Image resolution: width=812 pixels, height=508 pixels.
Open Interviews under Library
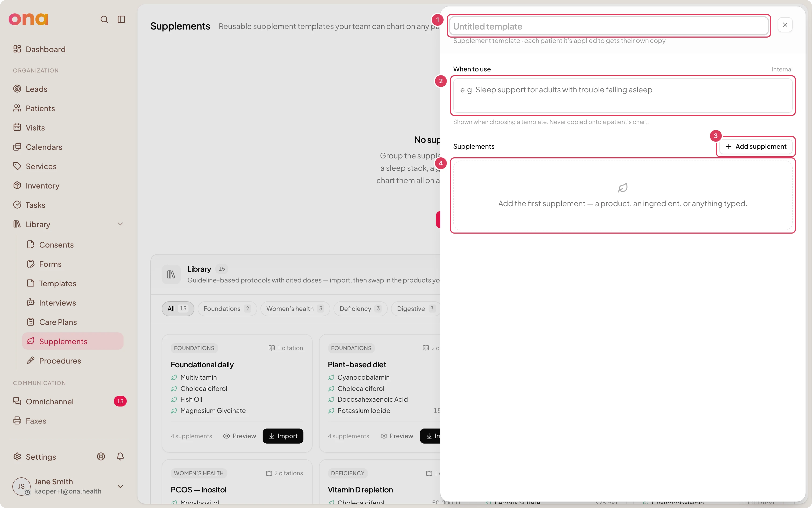[73, 303]
